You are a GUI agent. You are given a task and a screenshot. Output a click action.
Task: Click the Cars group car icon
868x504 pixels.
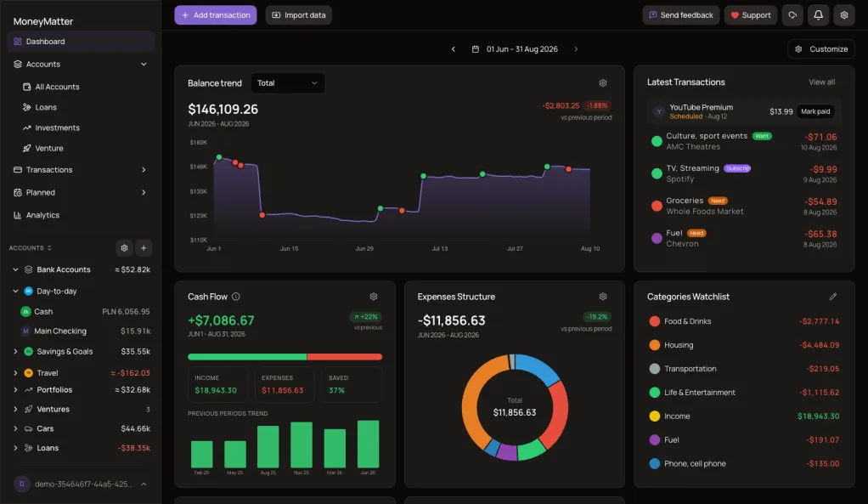point(28,428)
